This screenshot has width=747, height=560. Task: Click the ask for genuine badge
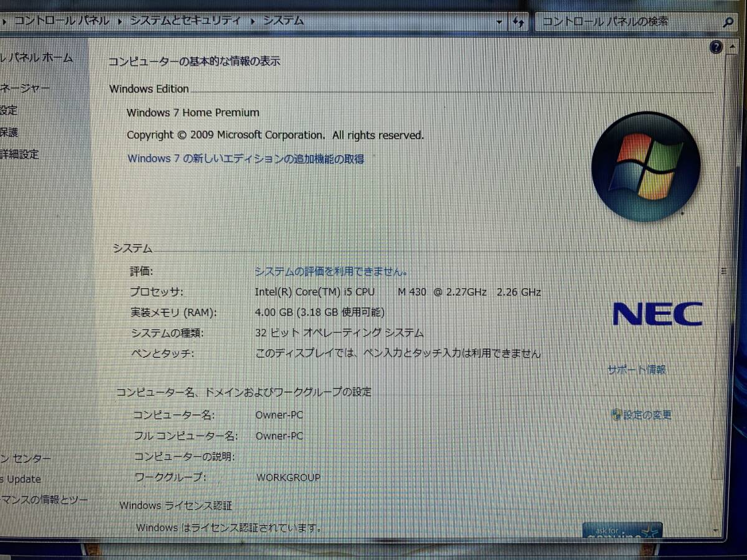(622, 530)
